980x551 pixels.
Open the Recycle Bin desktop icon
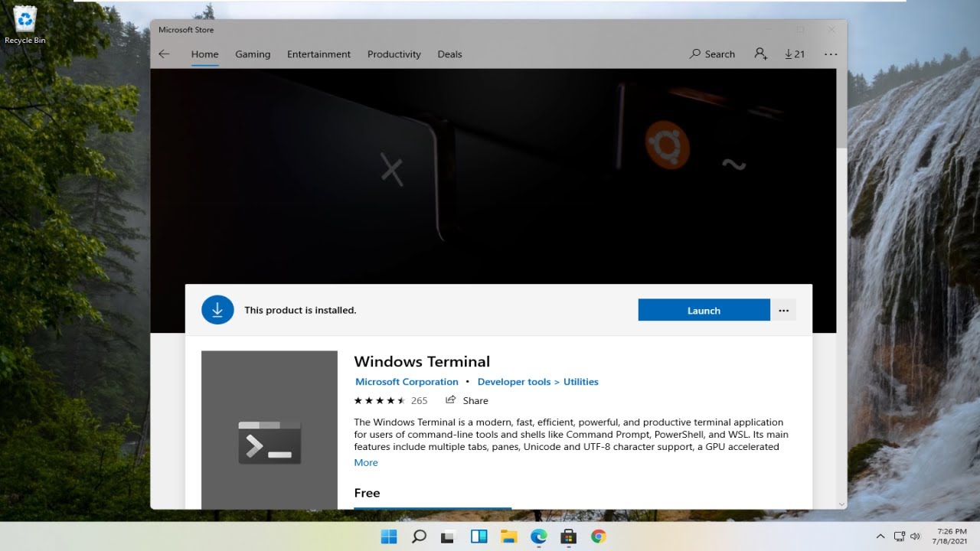[25, 24]
